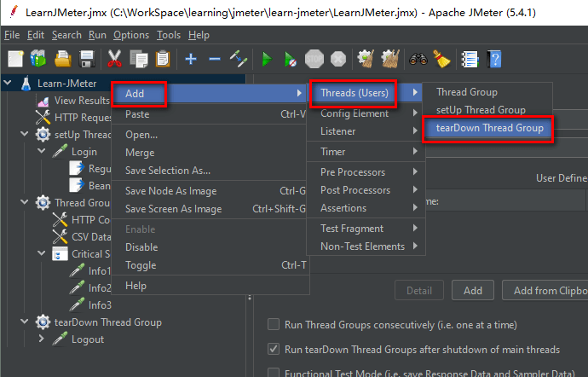
Task: Expand the Logout sampler node
Action: (x=42, y=339)
